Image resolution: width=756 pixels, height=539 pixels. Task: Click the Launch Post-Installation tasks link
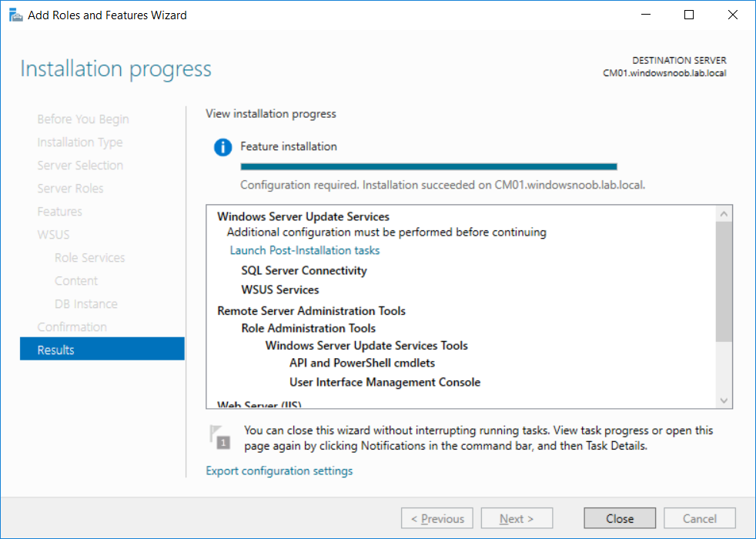coord(305,250)
